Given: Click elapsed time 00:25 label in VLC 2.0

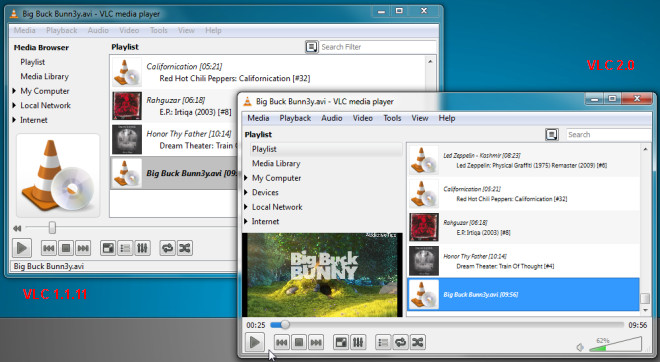Looking at the screenshot, I should pos(256,325).
